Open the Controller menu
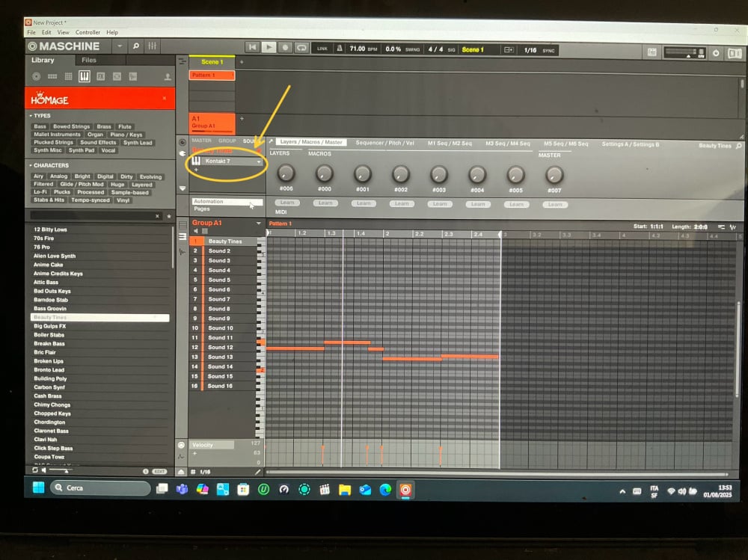The width and height of the screenshot is (748, 560). click(x=88, y=32)
